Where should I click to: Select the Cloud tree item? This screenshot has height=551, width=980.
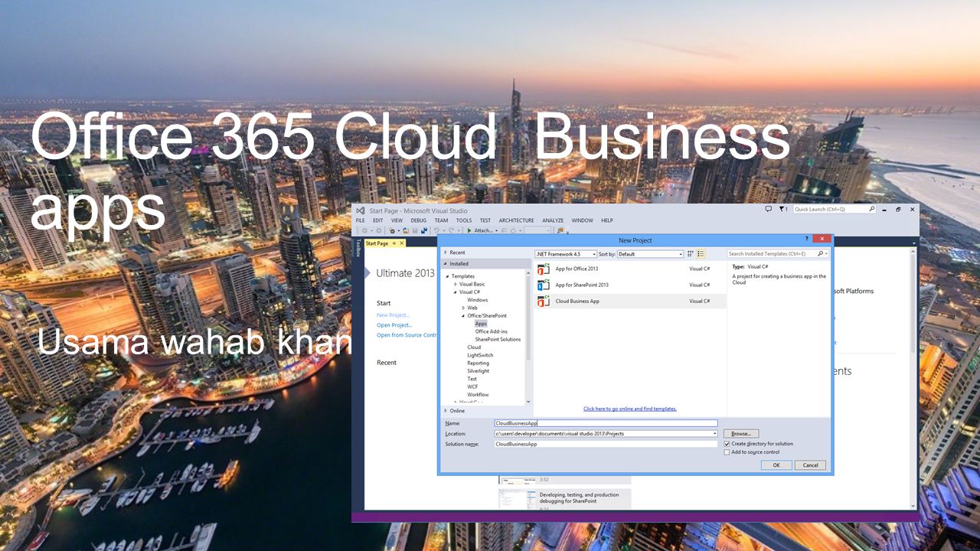pyautogui.click(x=474, y=347)
